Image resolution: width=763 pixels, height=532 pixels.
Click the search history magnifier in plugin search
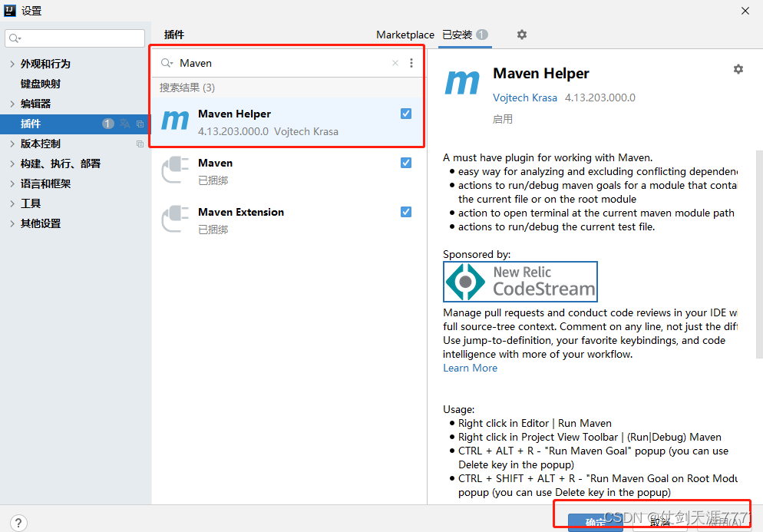pyautogui.click(x=167, y=63)
